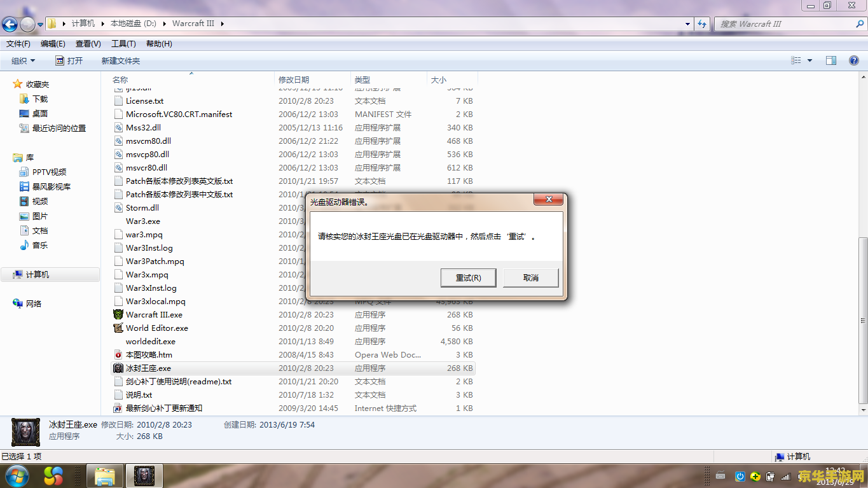The height and width of the screenshot is (488, 868).
Task: Expand the address bar history dropdown
Action: pos(688,24)
